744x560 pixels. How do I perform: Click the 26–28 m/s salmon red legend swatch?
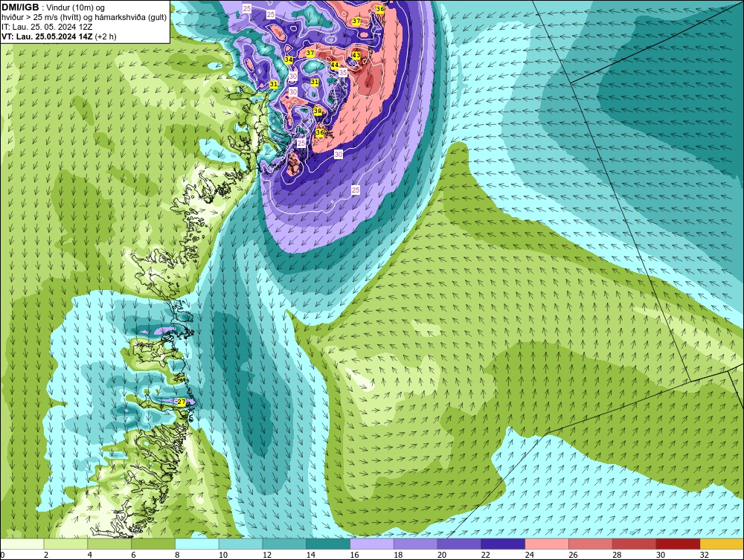click(591, 544)
